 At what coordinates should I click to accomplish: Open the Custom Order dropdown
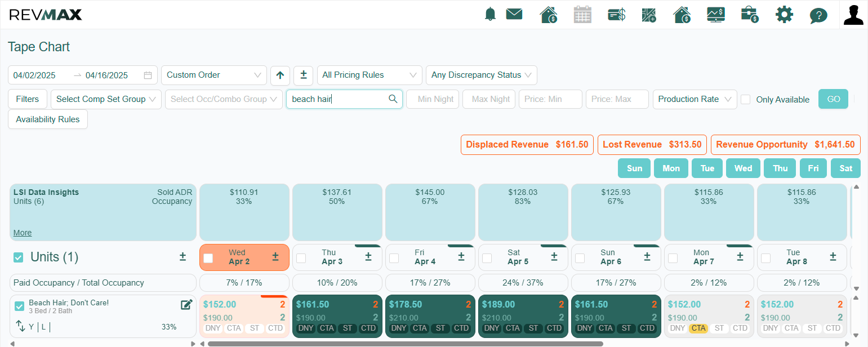click(x=214, y=75)
